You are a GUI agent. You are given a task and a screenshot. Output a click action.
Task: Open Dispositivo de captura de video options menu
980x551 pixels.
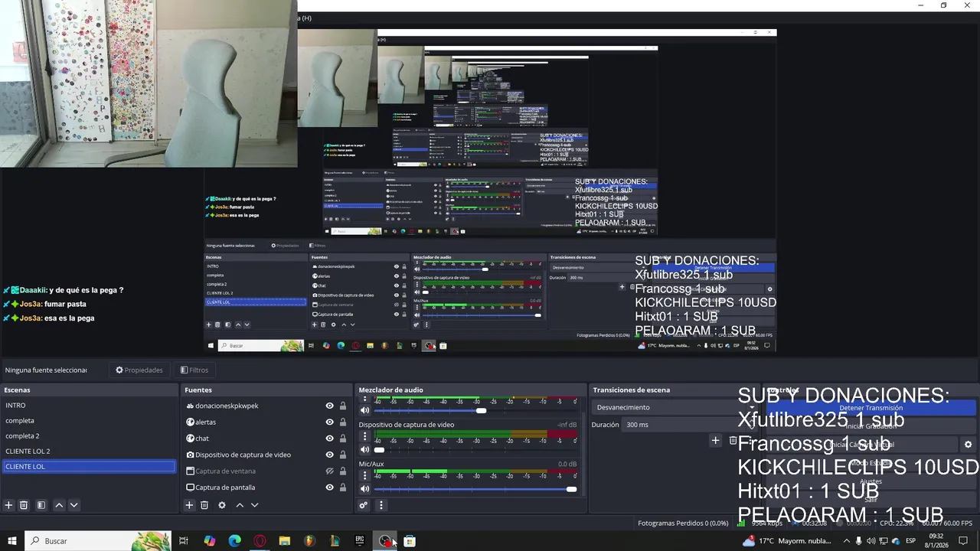coord(364,437)
